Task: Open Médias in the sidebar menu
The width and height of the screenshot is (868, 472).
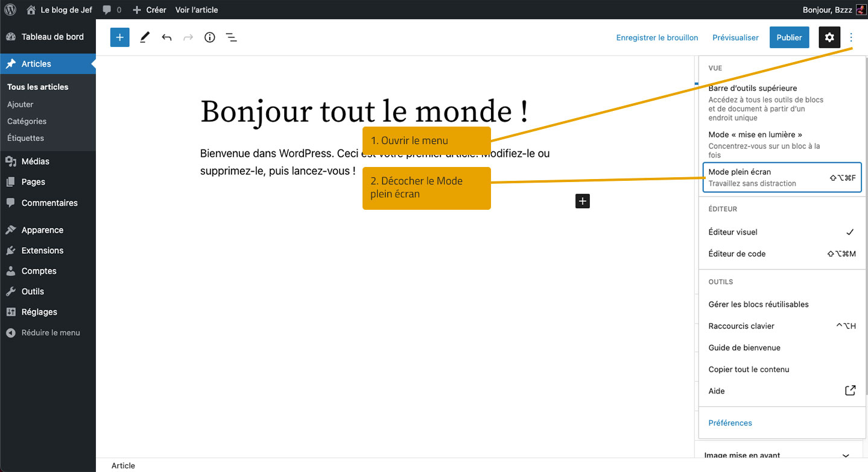Action: [35, 162]
